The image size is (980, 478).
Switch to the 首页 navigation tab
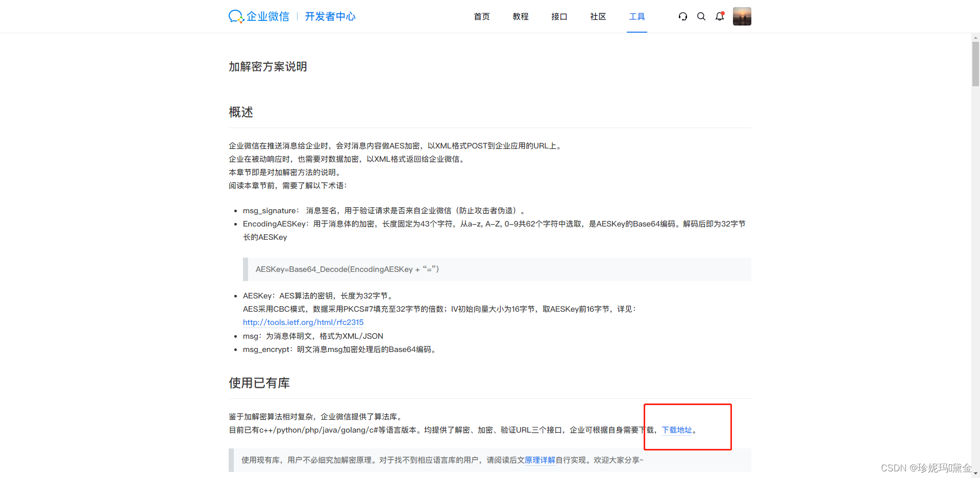481,16
